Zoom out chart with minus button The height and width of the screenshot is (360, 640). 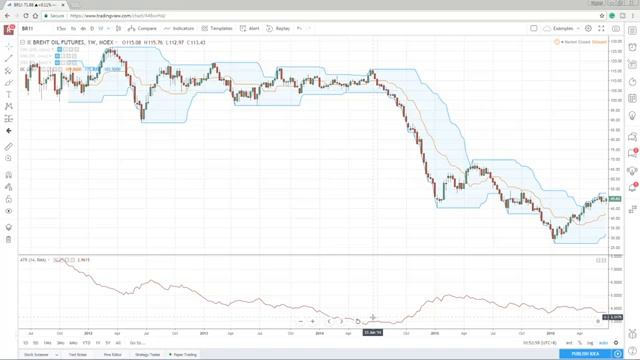[301, 322]
